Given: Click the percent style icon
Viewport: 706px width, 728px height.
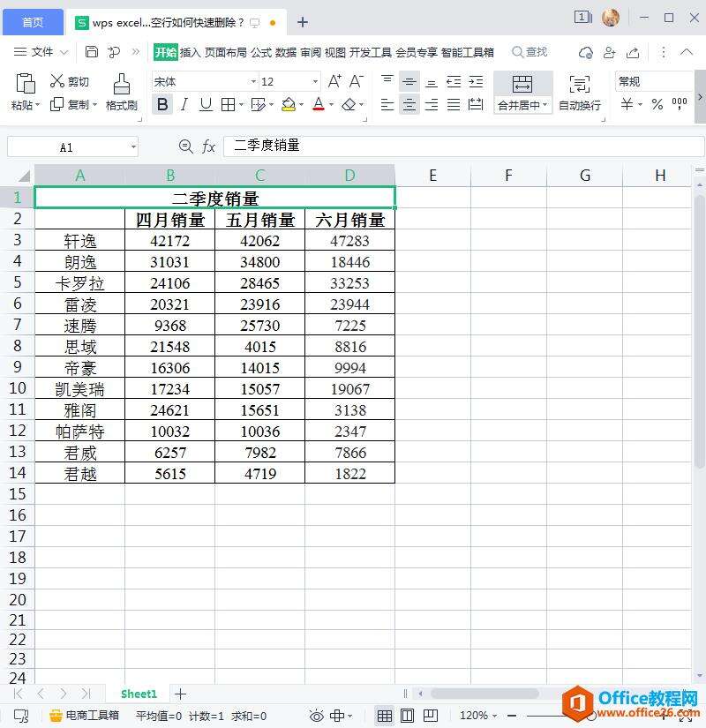Looking at the screenshot, I should [x=657, y=104].
